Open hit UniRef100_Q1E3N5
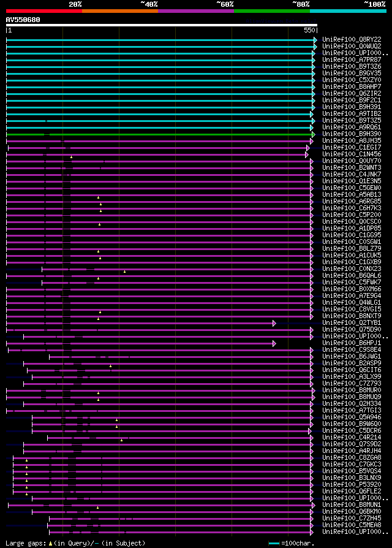 tap(352, 181)
